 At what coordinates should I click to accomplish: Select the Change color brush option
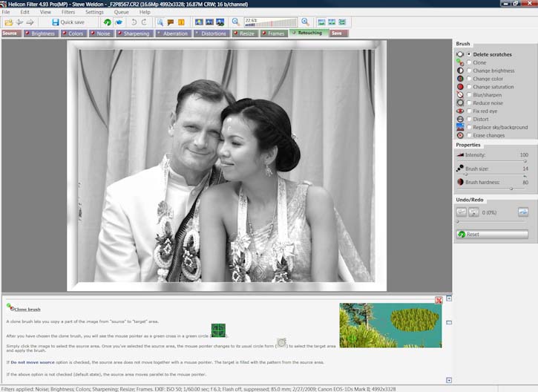[x=469, y=79]
